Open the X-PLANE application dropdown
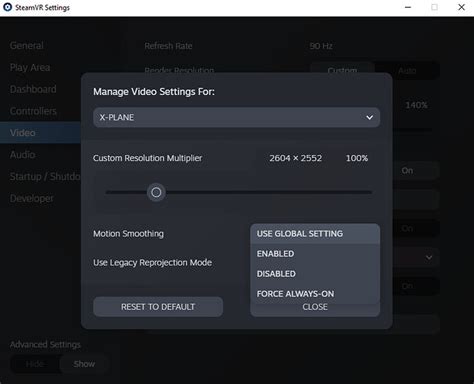 point(236,117)
